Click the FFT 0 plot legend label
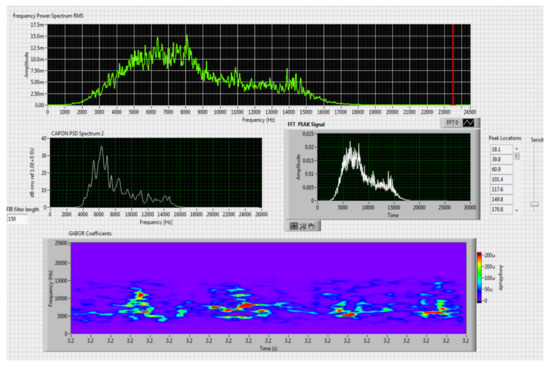The height and width of the screenshot is (366, 550). point(452,123)
